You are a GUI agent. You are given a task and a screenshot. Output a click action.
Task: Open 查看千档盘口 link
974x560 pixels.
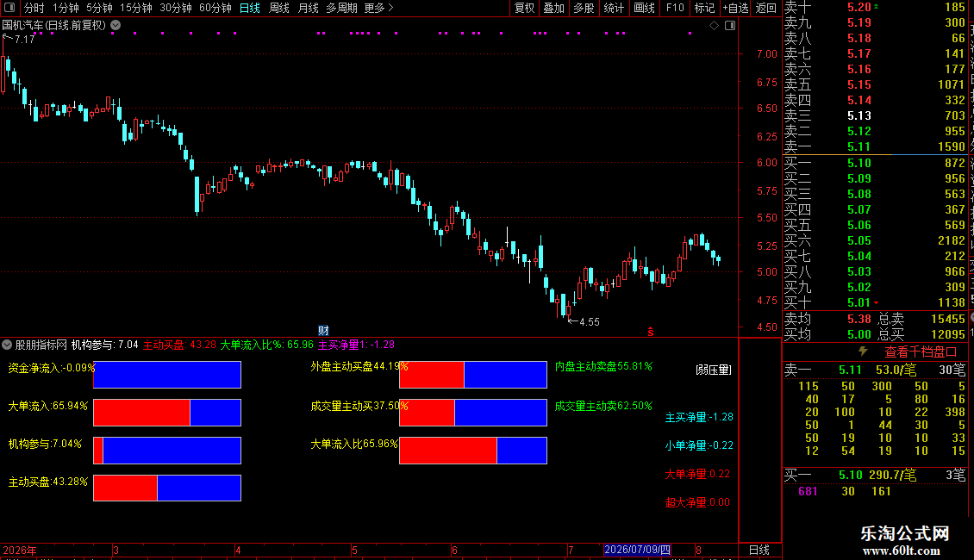921,352
